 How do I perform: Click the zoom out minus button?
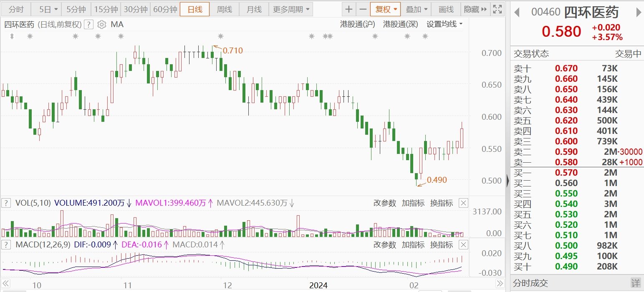pyautogui.click(x=363, y=9)
